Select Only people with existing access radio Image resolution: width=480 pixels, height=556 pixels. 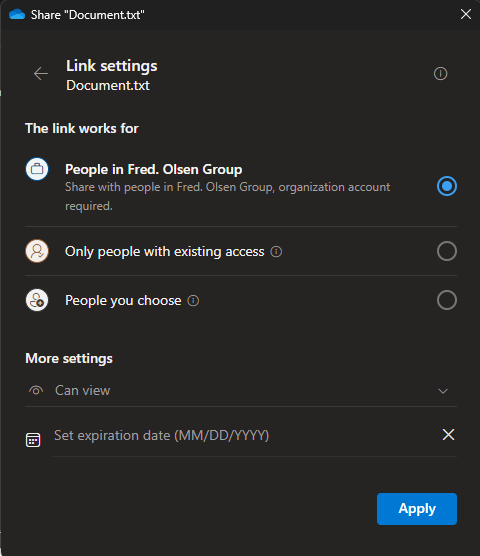(x=447, y=251)
